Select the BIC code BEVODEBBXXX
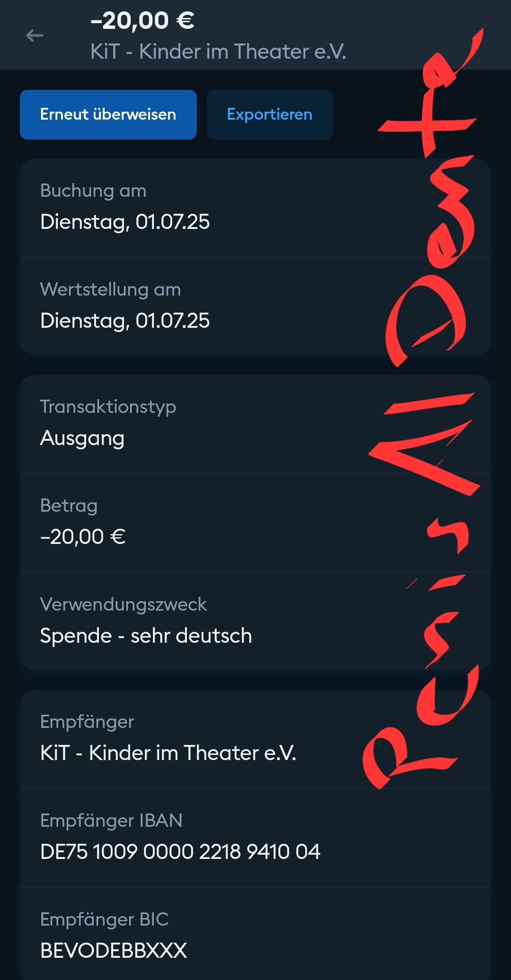 click(114, 951)
